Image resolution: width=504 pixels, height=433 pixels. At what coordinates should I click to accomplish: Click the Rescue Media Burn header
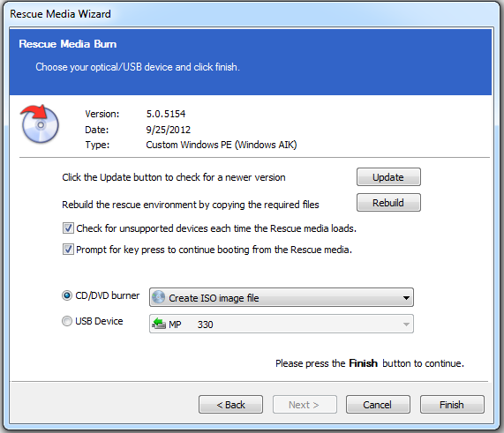(x=67, y=44)
